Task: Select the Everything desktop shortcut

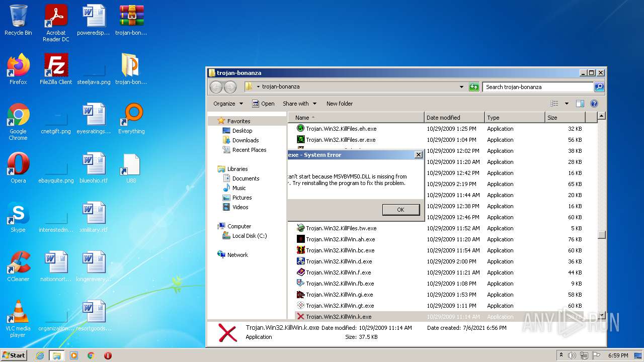Action: click(131, 119)
